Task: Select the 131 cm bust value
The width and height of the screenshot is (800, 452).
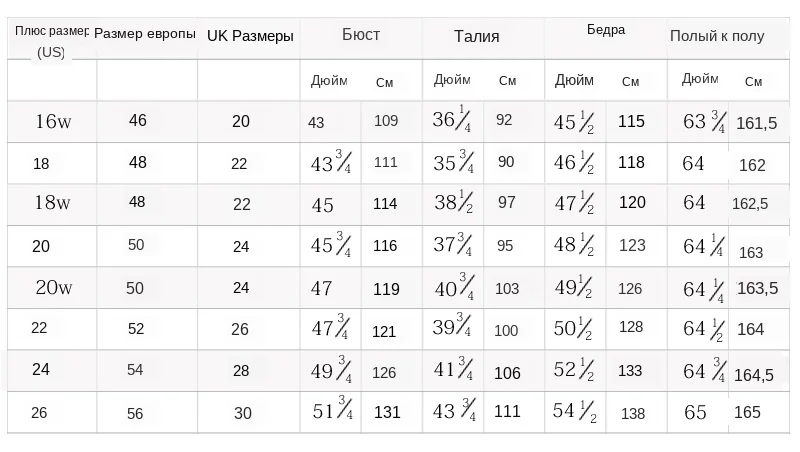Action: (386, 412)
